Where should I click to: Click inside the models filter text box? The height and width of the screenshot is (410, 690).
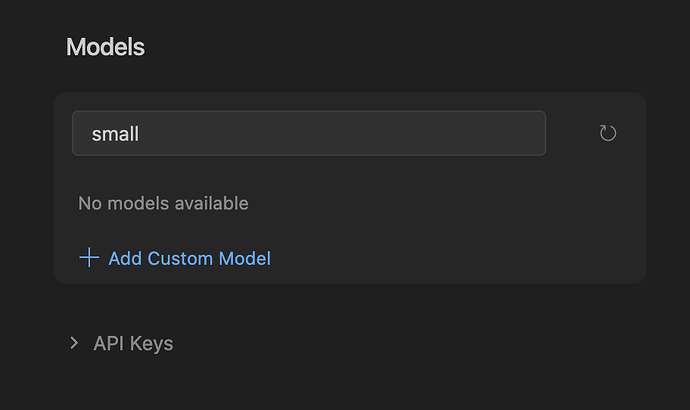coord(308,133)
